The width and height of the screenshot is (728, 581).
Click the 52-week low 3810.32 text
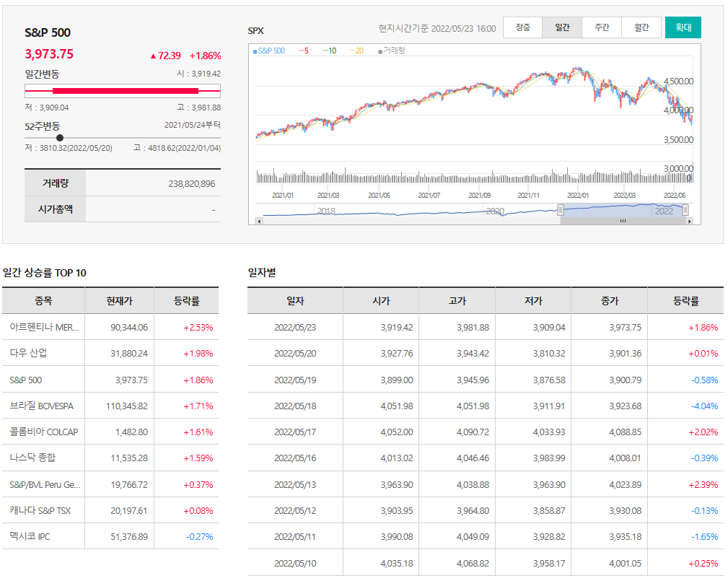click(69, 148)
